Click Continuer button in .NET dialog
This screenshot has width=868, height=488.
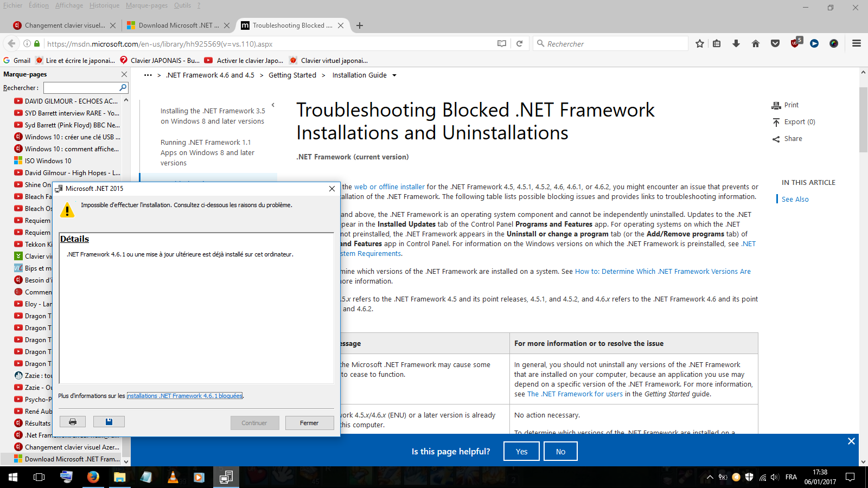(254, 423)
